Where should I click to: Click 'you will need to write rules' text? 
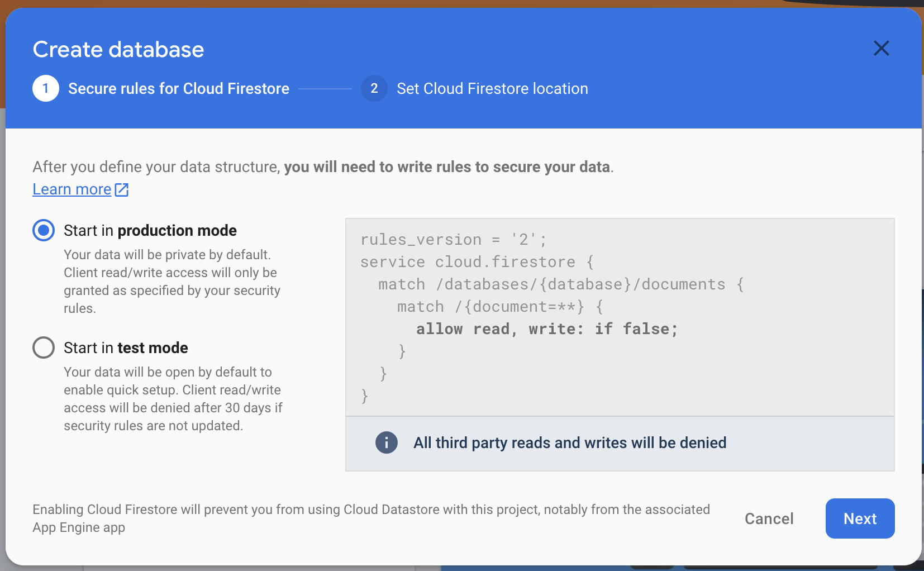coord(447,166)
